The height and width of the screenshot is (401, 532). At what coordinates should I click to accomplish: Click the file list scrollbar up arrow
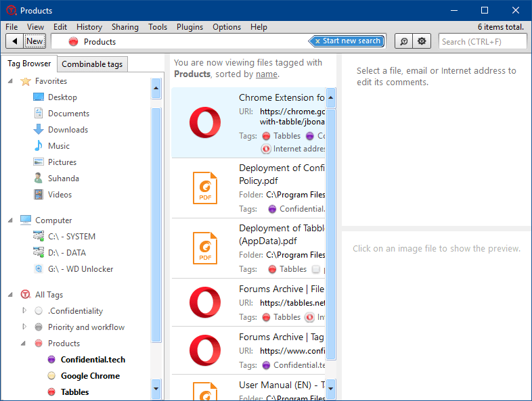331,97
